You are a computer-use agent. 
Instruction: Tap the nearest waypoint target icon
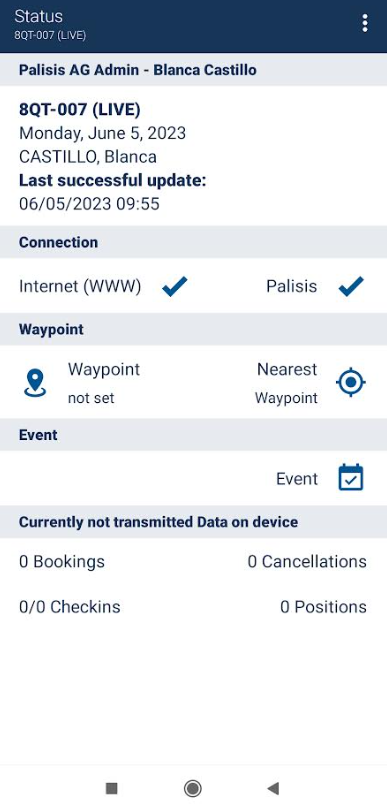351,383
